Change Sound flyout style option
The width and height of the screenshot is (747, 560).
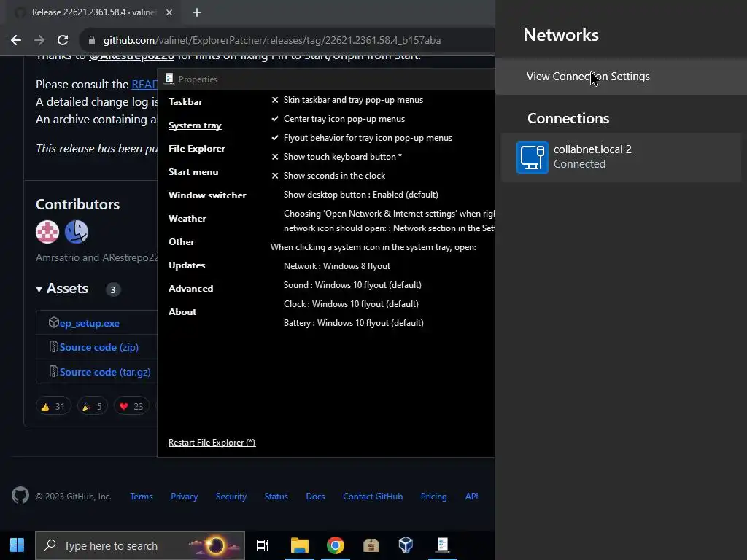pos(352,285)
